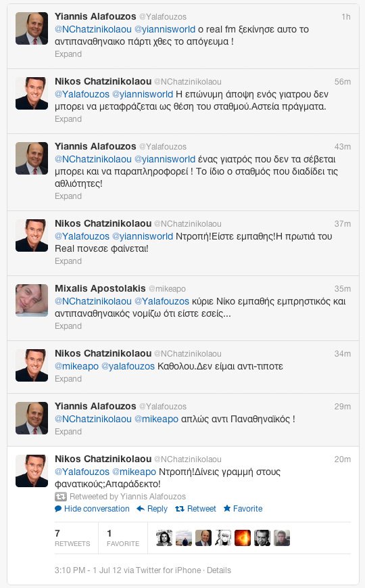The height and width of the screenshot is (588, 365).
Task: Click @mikeapo mention in last tweet
Action: coord(134,472)
